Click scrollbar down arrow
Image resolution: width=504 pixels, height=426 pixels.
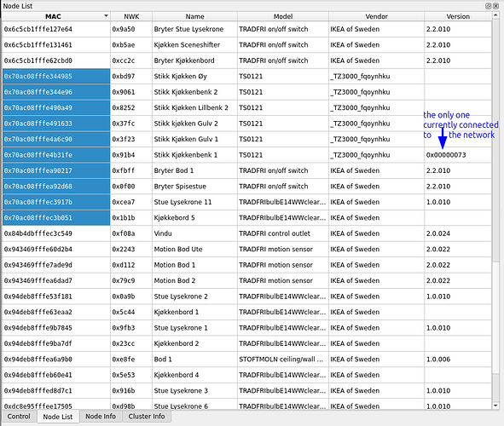pyautogui.click(x=495, y=406)
